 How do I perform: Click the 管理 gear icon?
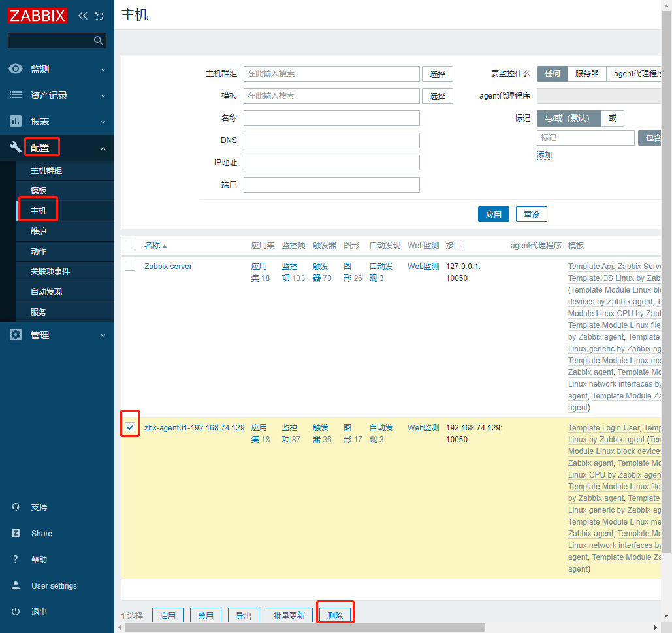pos(16,335)
